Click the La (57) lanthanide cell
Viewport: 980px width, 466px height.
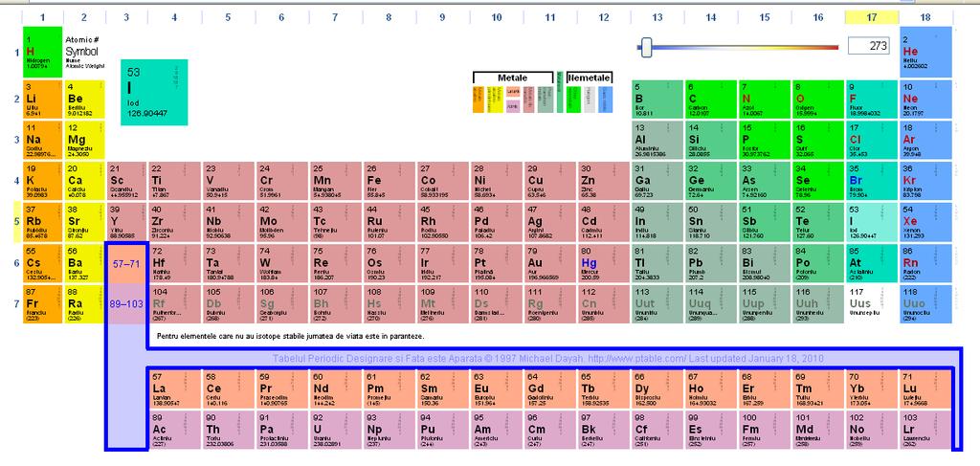point(174,388)
